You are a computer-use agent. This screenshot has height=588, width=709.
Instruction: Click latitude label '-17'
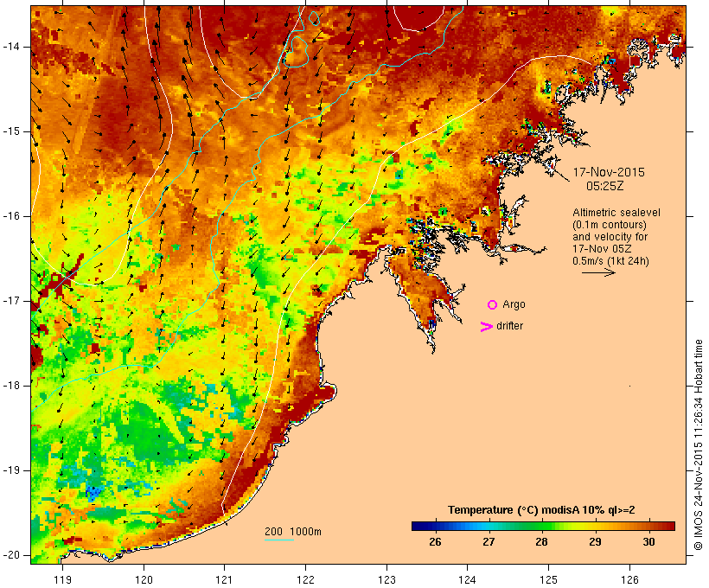point(10,301)
